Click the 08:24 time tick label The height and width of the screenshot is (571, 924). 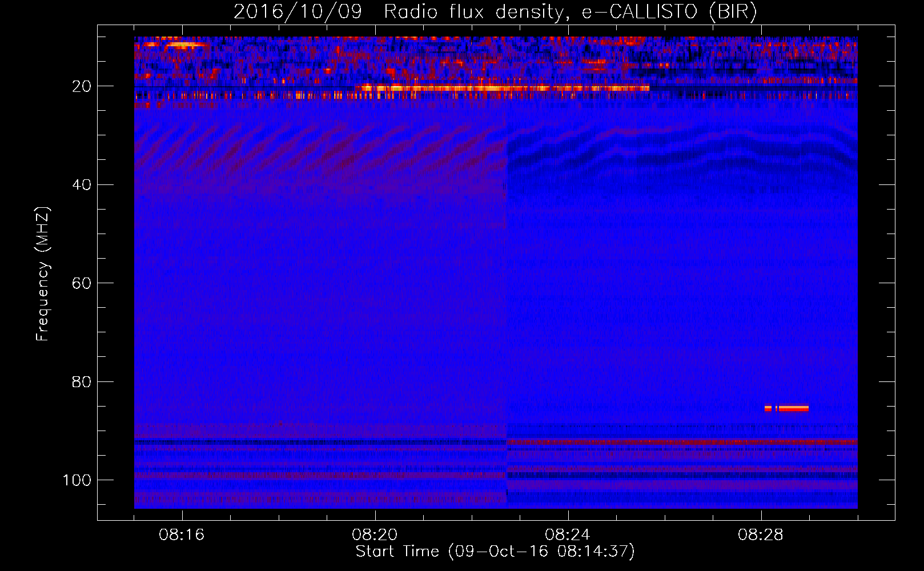pyautogui.click(x=568, y=535)
